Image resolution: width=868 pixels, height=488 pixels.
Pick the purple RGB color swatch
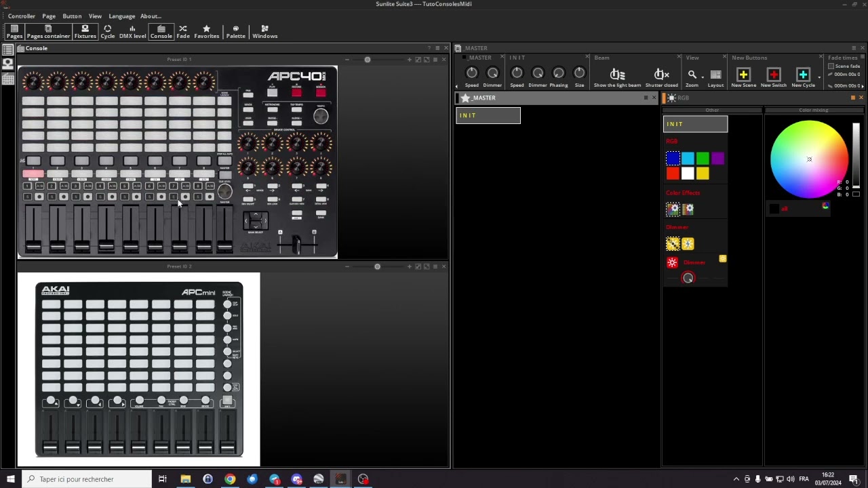click(717, 159)
